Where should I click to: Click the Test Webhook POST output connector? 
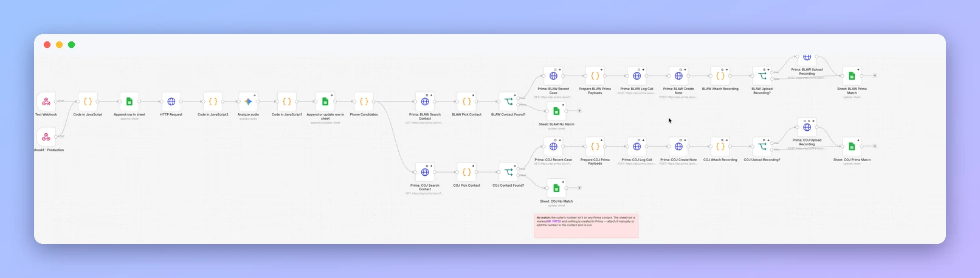(x=57, y=102)
